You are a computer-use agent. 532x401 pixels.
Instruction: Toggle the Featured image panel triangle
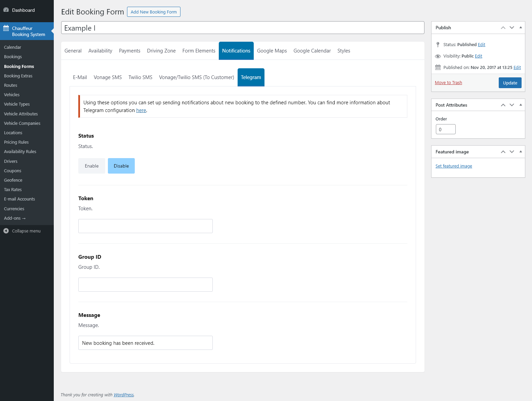click(521, 152)
